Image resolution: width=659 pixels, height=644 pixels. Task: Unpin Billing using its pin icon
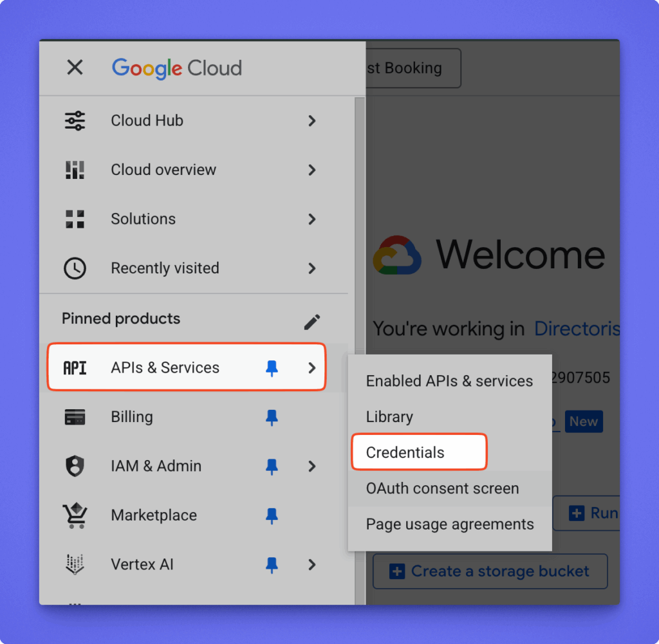[272, 418]
